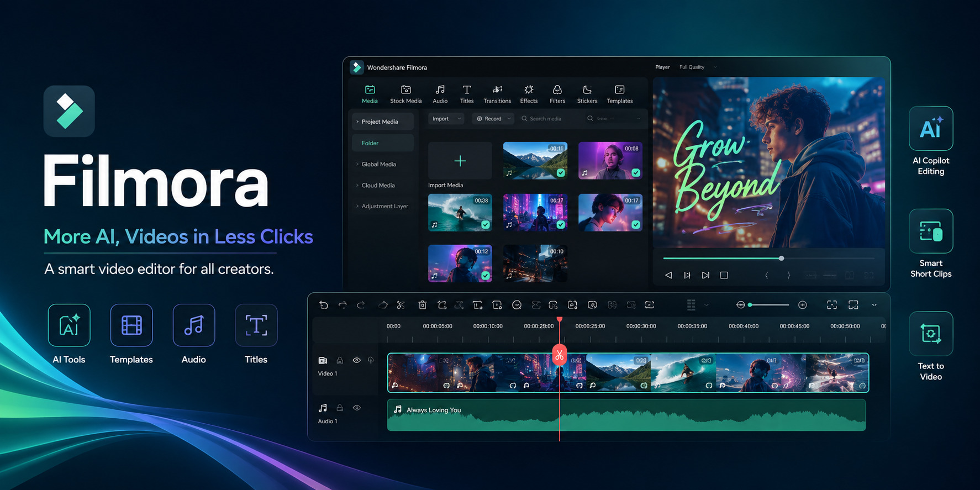Switch to the Stock Media tab
Viewport: 980px width, 490px height.
pyautogui.click(x=406, y=94)
